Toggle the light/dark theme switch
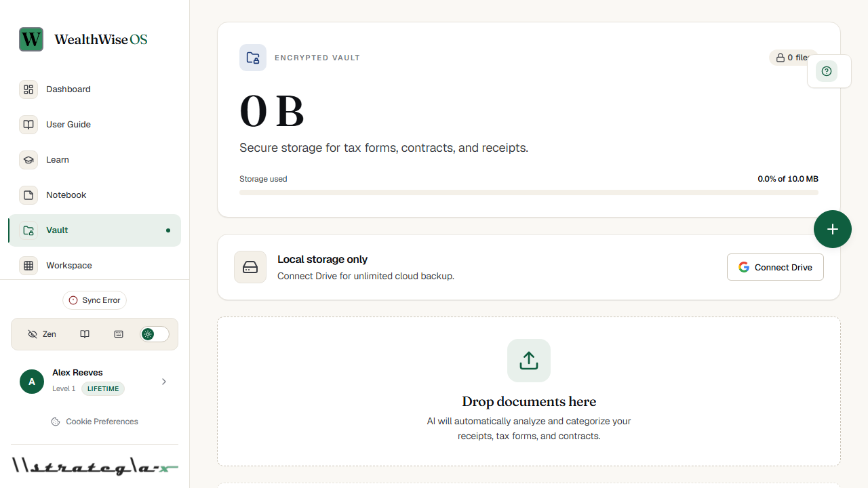Image resolution: width=868 pixels, height=488 pixels. click(155, 334)
